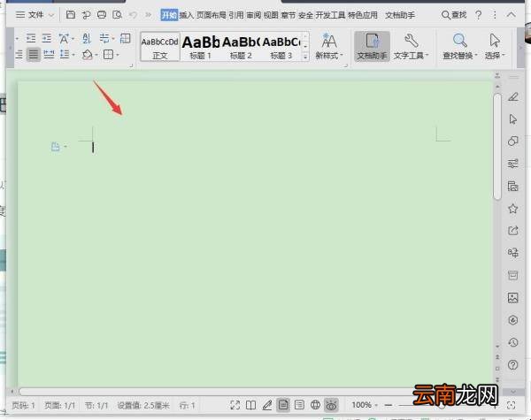Click the horizontal scrollbar track
The image size is (531, 420).
217,392
